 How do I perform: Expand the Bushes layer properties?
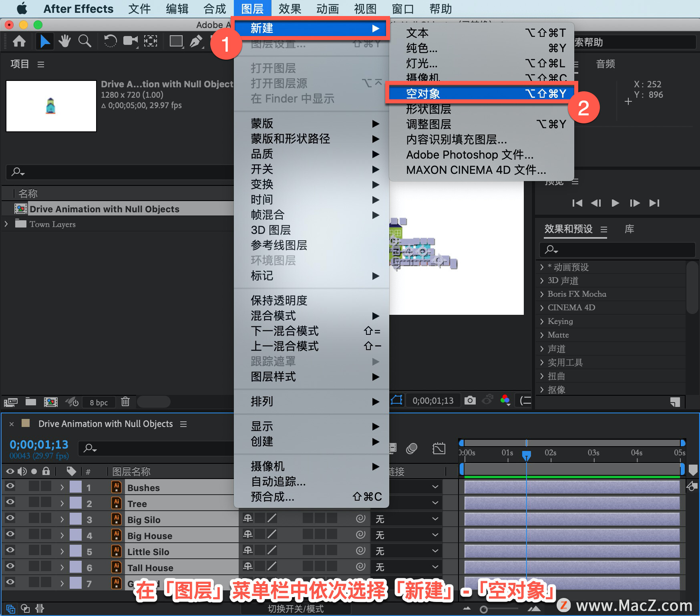[62, 487]
